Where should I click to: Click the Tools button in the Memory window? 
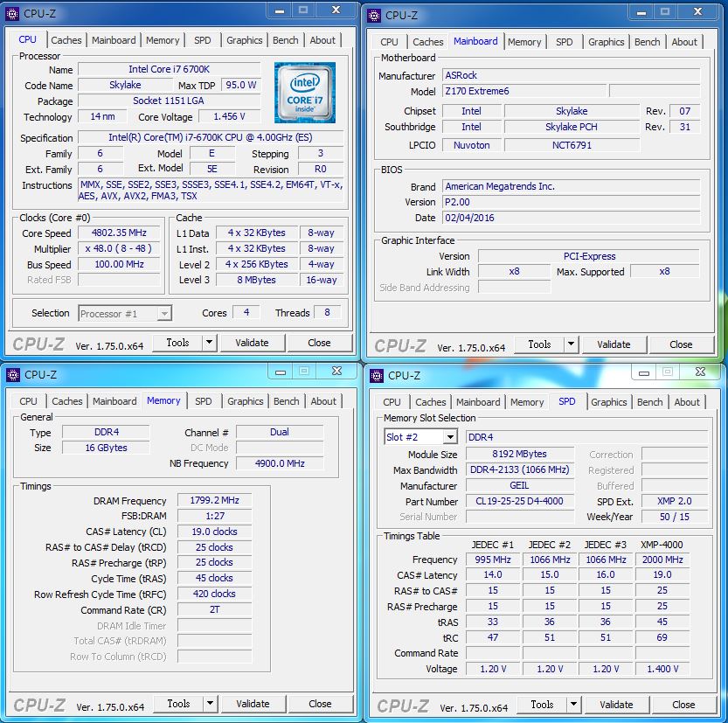(179, 704)
